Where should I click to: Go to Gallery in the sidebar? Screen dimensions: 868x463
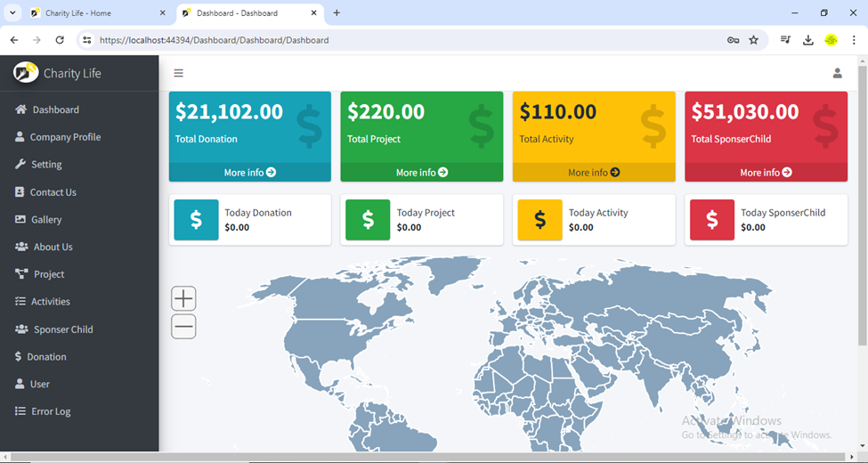point(46,220)
